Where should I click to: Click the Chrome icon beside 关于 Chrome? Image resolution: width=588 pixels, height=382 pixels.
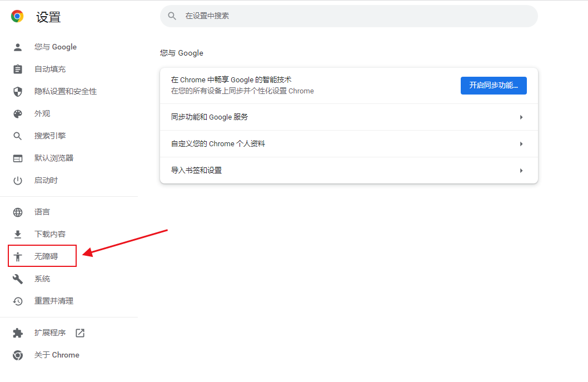point(18,355)
